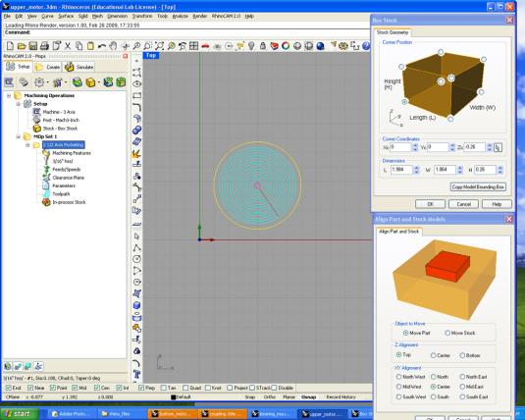The height and width of the screenshot is (420, 525).
Task: Click the red car Named Views icon
Action: [x=205, y=46]
